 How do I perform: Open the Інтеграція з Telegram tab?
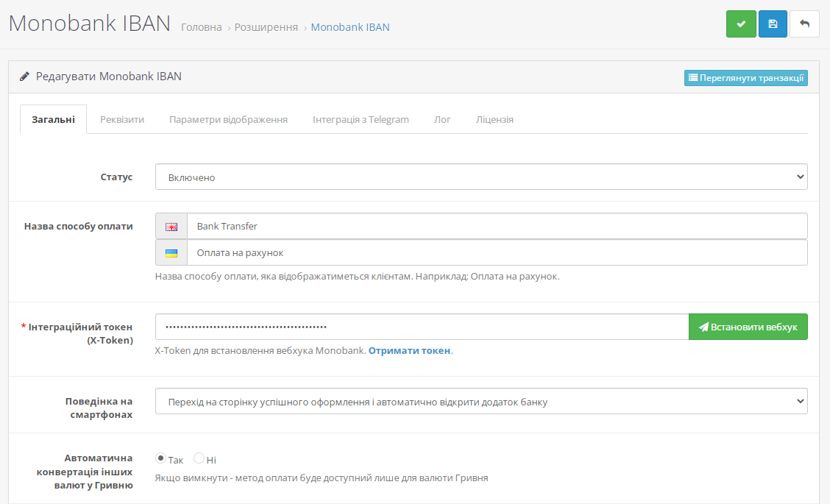click(x=361, y=120)
